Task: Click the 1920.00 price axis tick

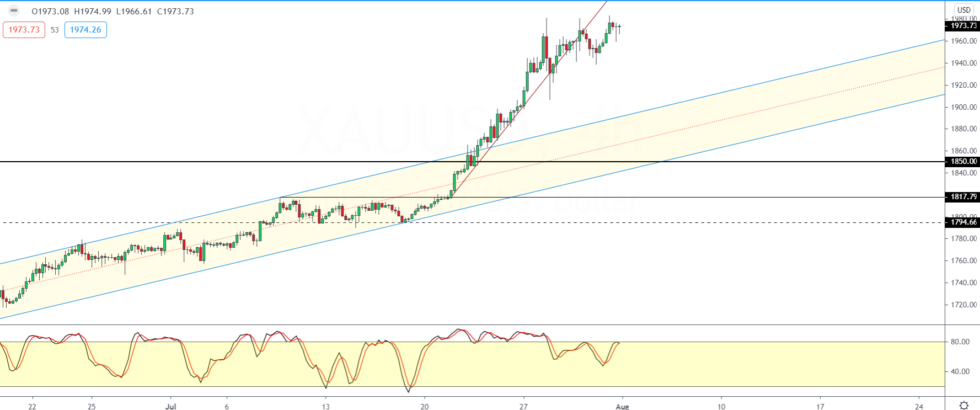Action: coord(964,85)
